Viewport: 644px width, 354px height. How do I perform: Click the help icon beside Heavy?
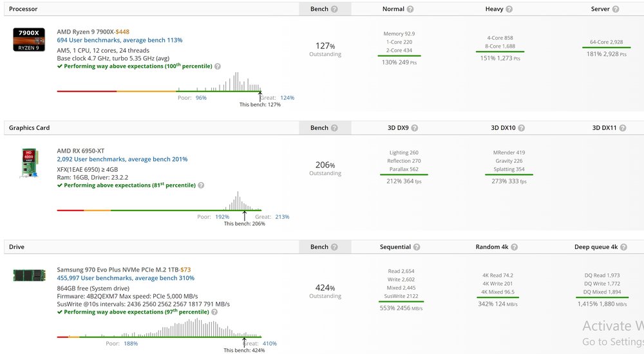click(509, 10)
